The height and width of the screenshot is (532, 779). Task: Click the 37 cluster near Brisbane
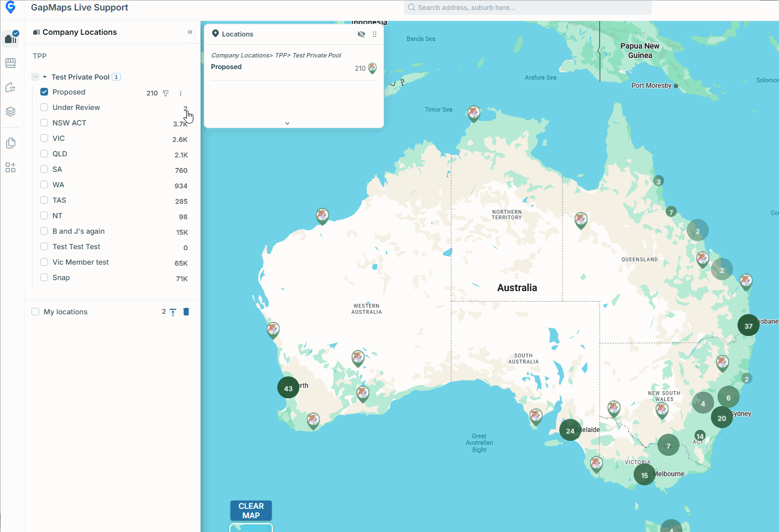(749, 325)
